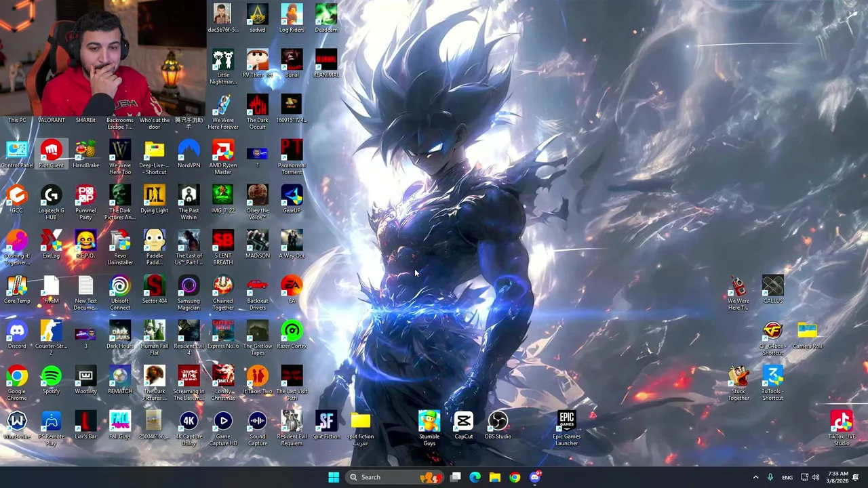Open MADiSON desktop shortcut
Image resolution: width=868 pixels, height=488 pixels.
click(x=258, y=245)
